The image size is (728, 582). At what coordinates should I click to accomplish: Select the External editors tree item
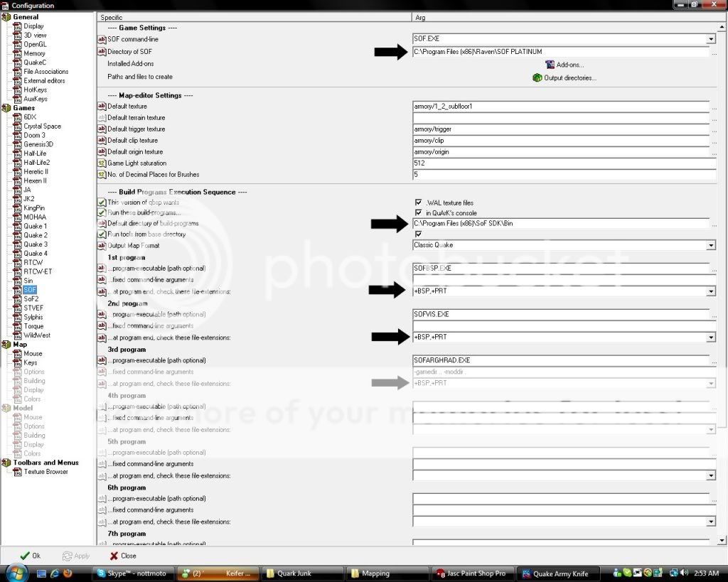click(44, 81)
